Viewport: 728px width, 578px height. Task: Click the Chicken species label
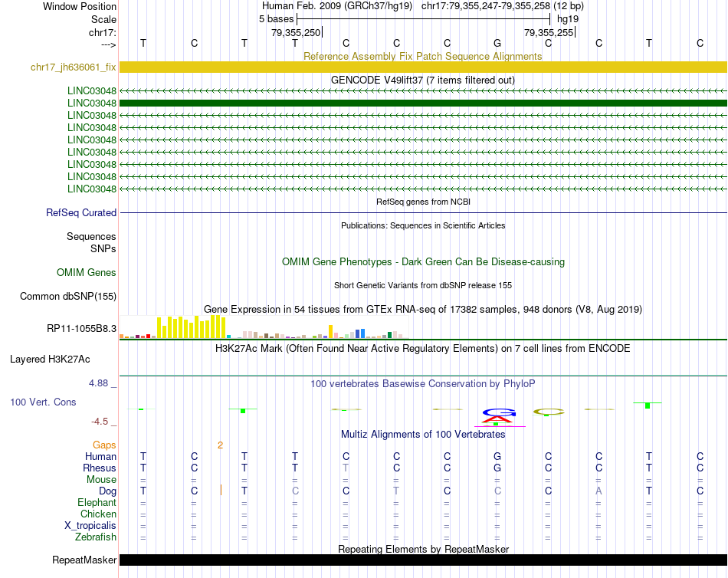pyautogui.click(x=98, y=514)
